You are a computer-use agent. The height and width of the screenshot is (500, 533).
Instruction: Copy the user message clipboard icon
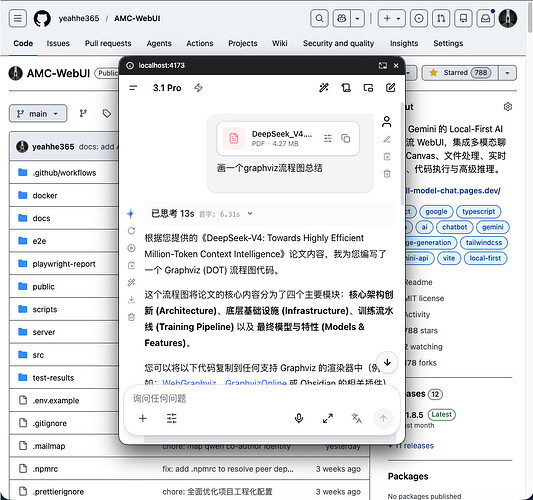tap(387, 156)
